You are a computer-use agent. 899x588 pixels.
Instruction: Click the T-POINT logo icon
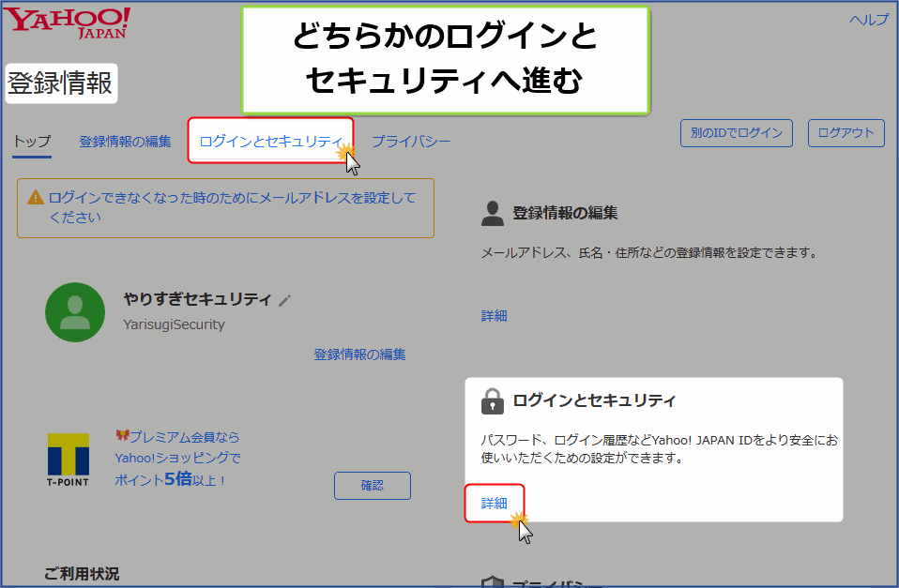pos(69,460)
